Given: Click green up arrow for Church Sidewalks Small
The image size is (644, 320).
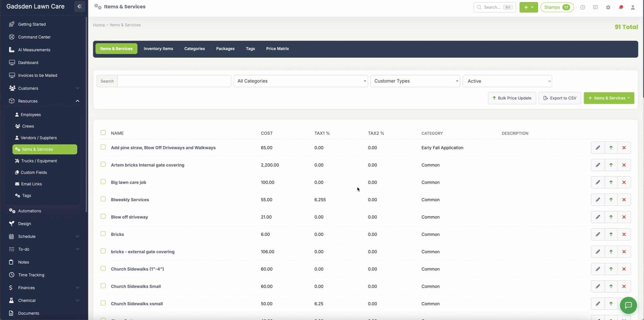Looking at the screenshot, I should coord(611,286).
